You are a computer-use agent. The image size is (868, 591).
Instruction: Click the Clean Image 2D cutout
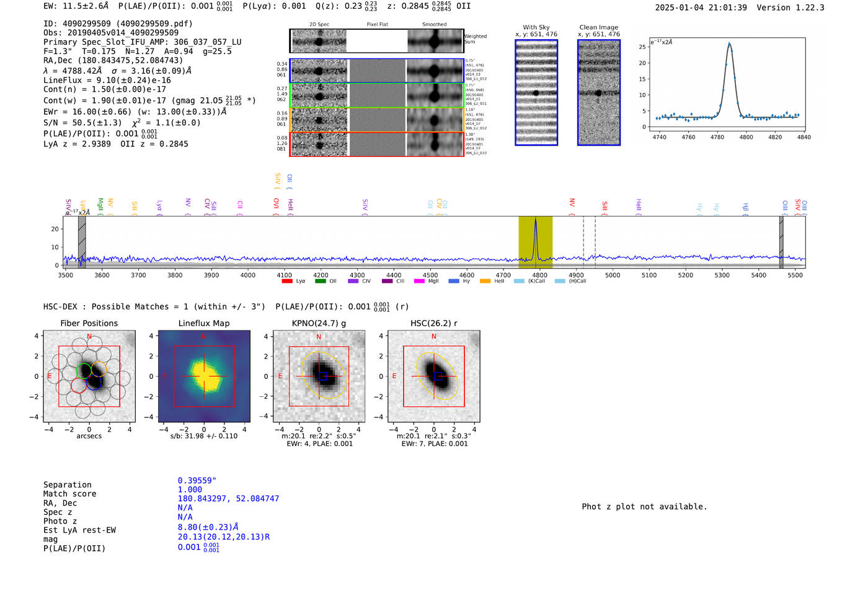(x=599, y=92)
